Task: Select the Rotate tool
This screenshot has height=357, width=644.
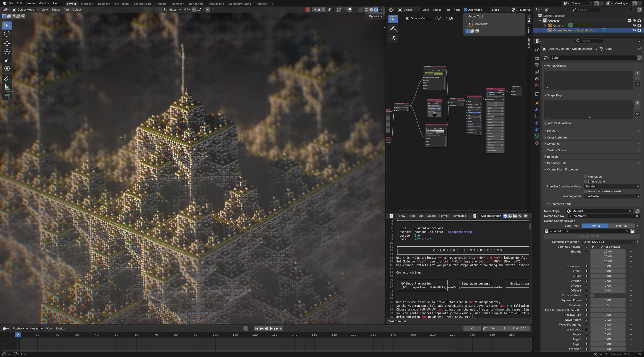Action: pos(7,52)
